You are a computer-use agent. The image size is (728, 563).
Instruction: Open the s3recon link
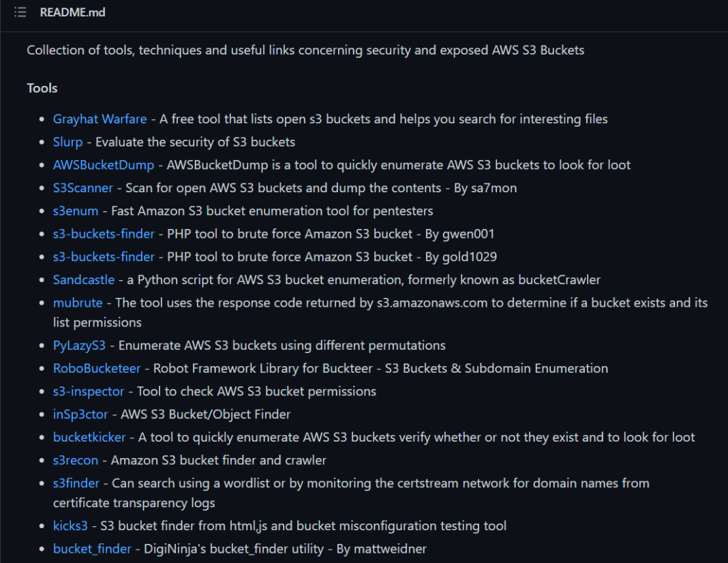click(76, 460)
